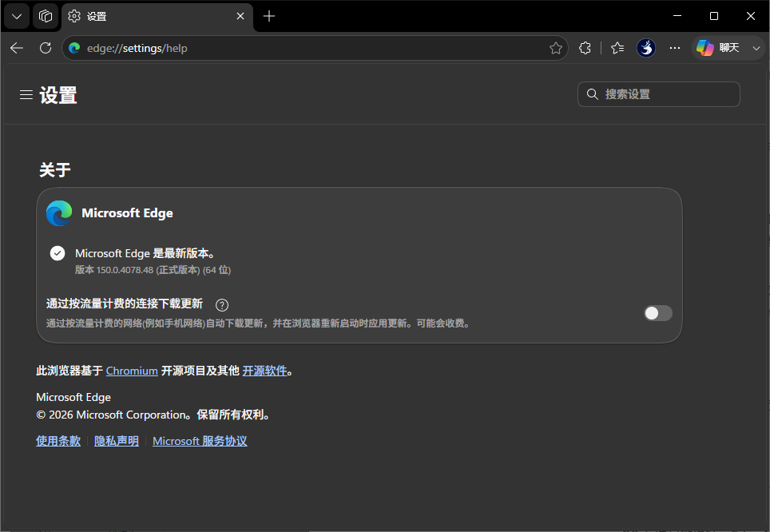
Task: Close the browser window
Action: coord(750,16)
